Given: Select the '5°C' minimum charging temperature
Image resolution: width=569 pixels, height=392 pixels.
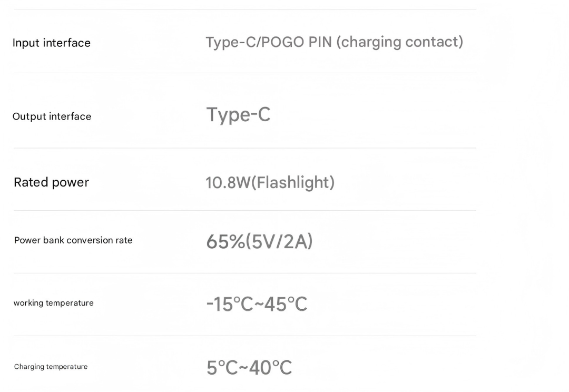Looking at the screenshot, I should click(222, 368).
